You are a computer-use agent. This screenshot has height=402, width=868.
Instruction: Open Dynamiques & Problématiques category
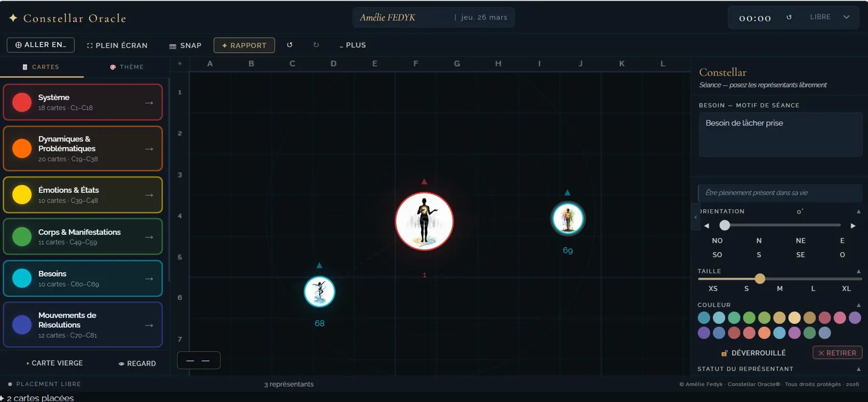pos(82,149)
